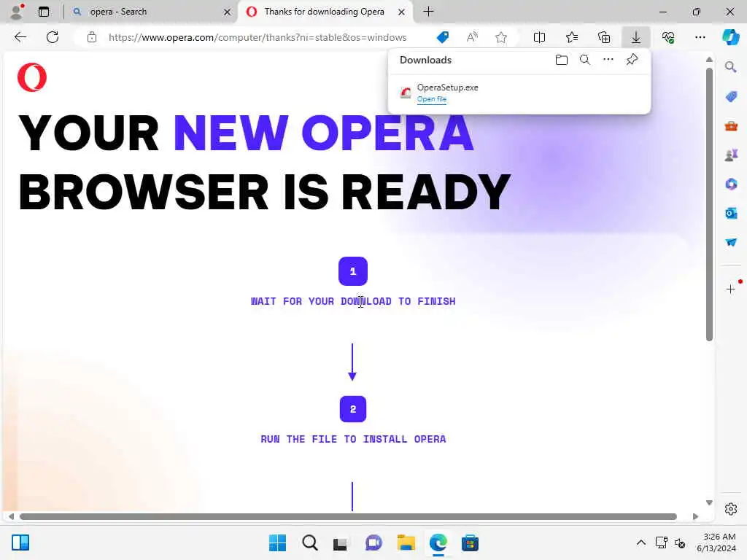Open Edge Settings and more menu
The height and width of the screenshot is (560, 747).
[x=700, y=37]
